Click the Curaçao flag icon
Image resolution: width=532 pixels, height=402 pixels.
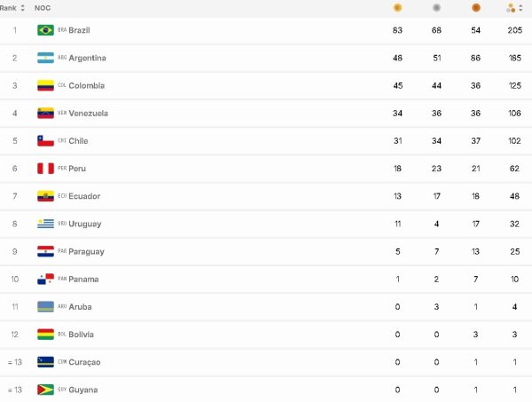click(x=45, y=362)
